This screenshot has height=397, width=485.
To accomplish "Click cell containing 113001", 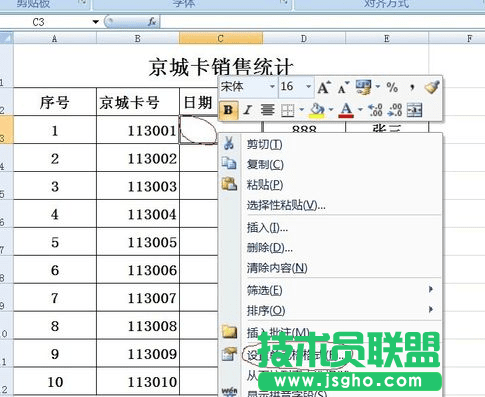I will (138, 130).
